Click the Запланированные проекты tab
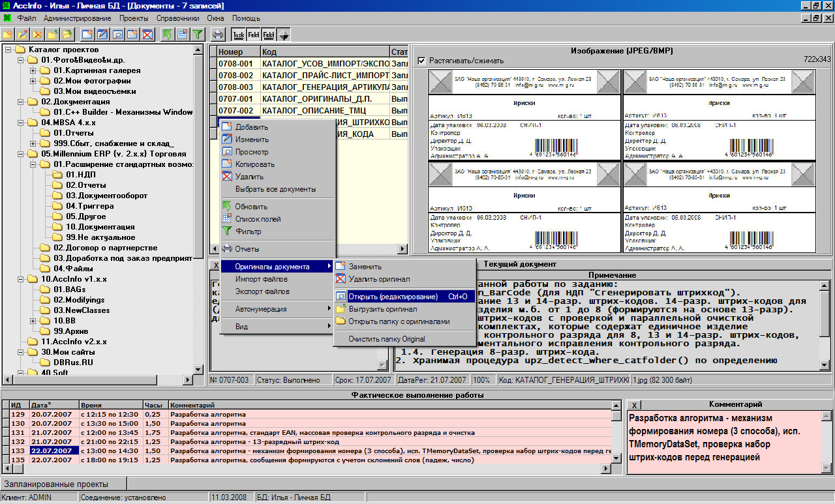Image resolution: width=835 pixels, height=504 pixels. tap(56, 484)
